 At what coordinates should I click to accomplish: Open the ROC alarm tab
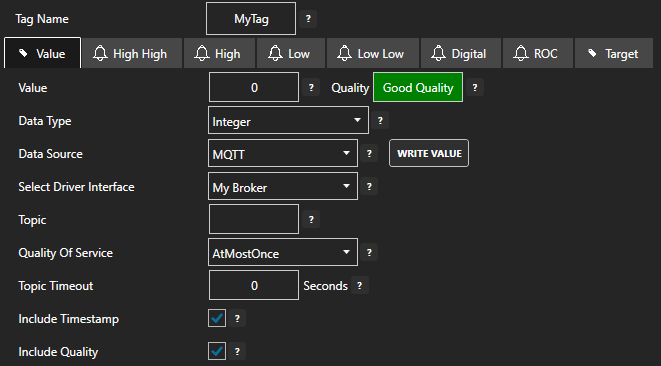[537, 54]
